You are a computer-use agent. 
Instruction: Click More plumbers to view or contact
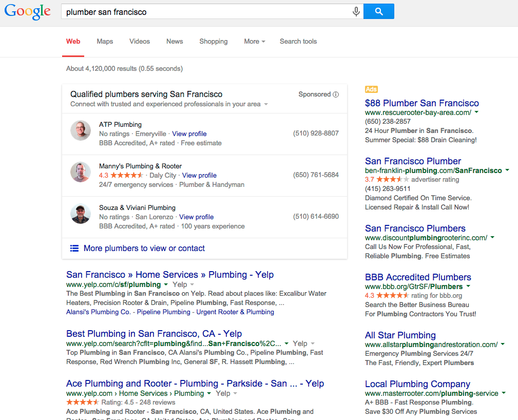(x=144, y=248)
